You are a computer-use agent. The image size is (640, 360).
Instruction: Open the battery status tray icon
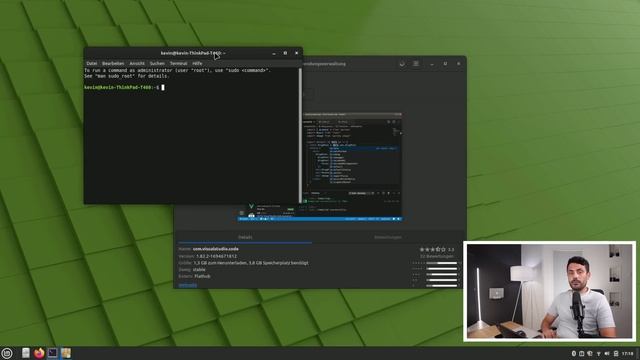click(x=616, y=353)
